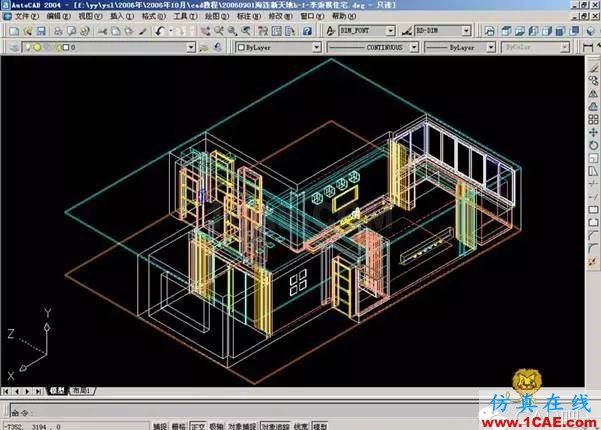Viewport: 601px width, 430px height.
Task: Toggle 线宽 (Lineweight) display in status bar
Action: (x=301, y=426)
